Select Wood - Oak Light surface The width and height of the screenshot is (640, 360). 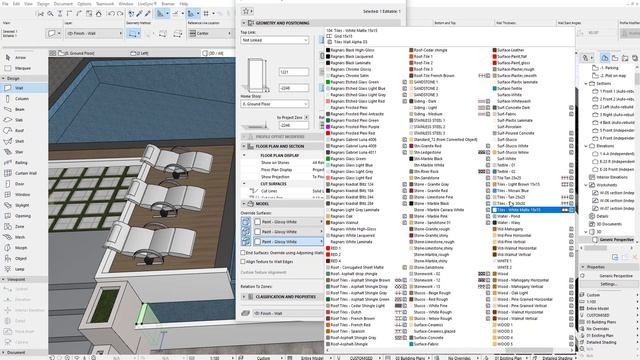pos(512,293)
